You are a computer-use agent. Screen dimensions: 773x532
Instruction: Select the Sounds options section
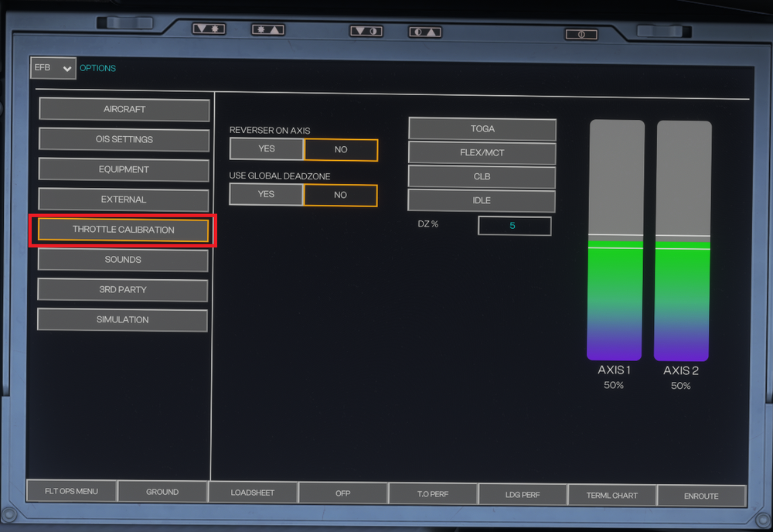(x=123, y=260)
